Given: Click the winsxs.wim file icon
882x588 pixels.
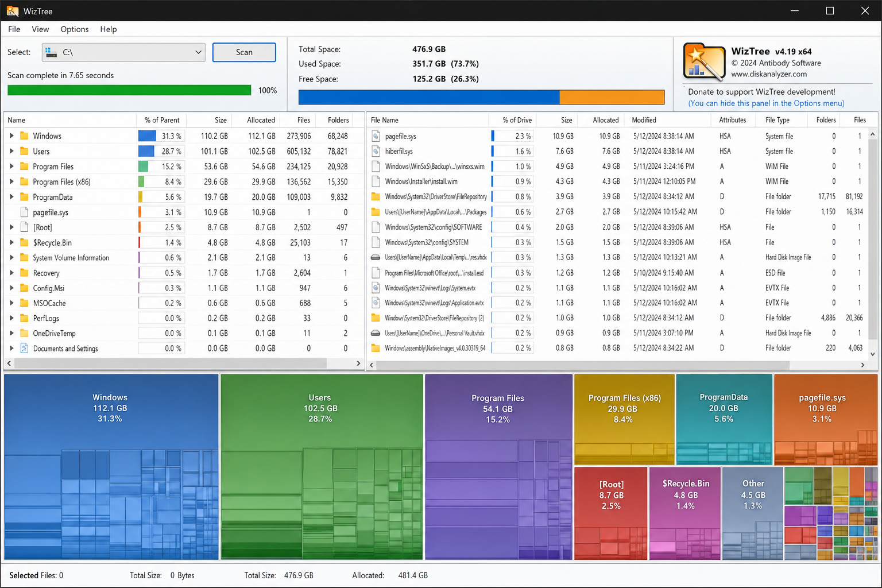Looking at the screenshot, I should pyautogui.click(x=376, y=167).
